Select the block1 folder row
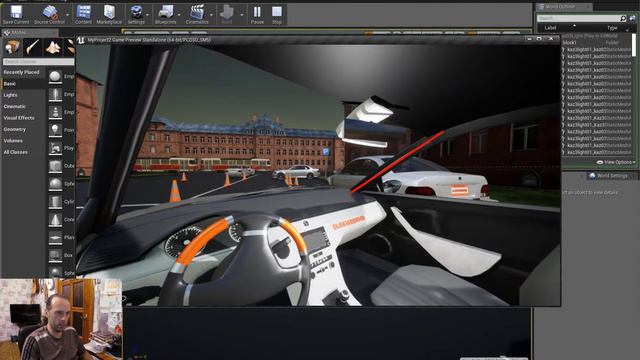The height and width of the screenshot is (360, 640). [x=596, y=42]
